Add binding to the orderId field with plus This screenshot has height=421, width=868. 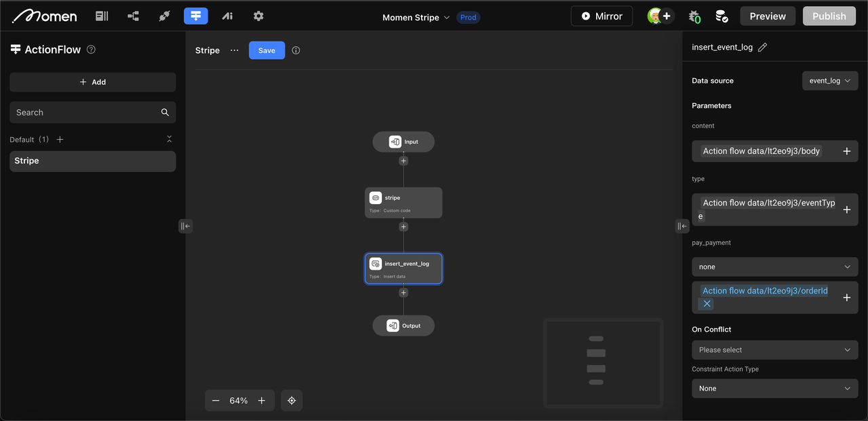(846, 298)
